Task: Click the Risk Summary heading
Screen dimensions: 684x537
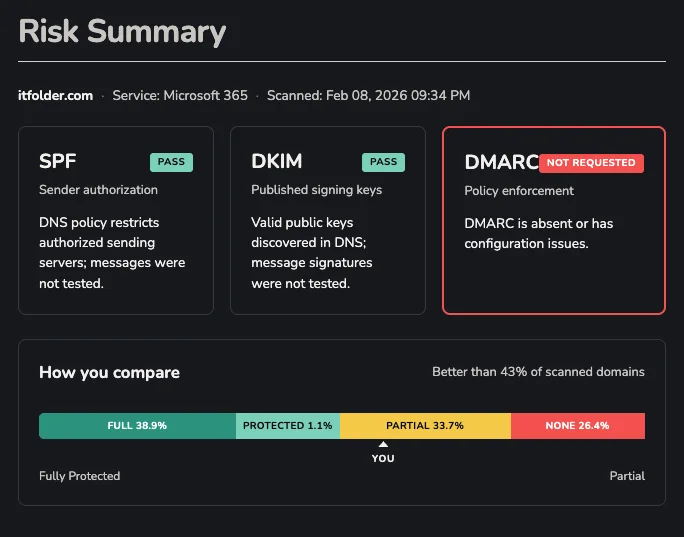Action: pos(122,32)
